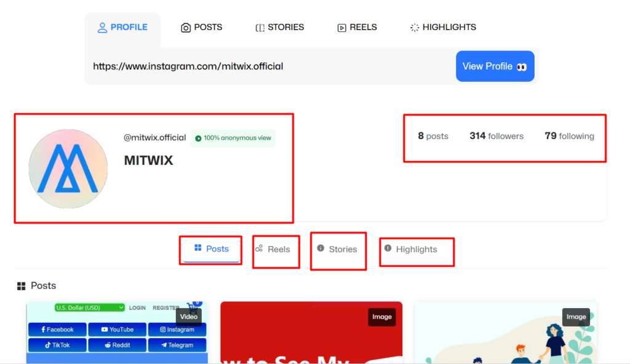Click the green anonymous view play icon
630x364 pixels.
tap(198, 138)
